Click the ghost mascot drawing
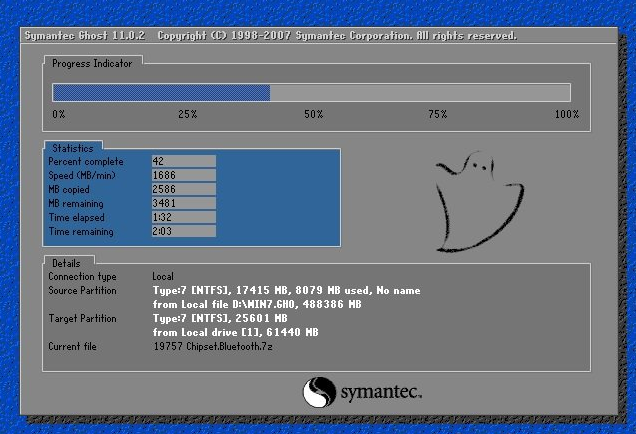This screenshot has height=434, width=636. (x=479, y=202)
